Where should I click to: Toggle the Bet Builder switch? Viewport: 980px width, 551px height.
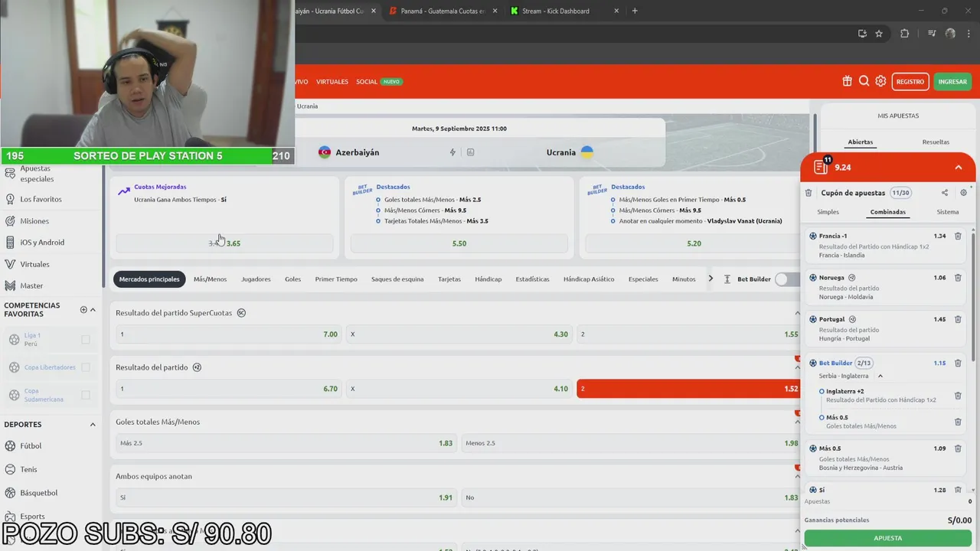click(786, 279)
